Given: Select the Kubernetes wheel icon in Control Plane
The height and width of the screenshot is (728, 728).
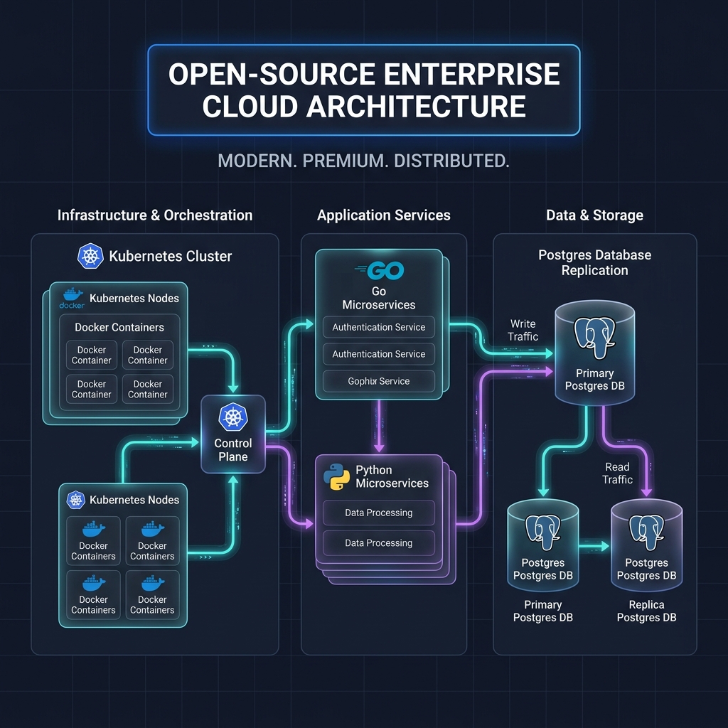Looking at the screenshot, I should (233, 417).
